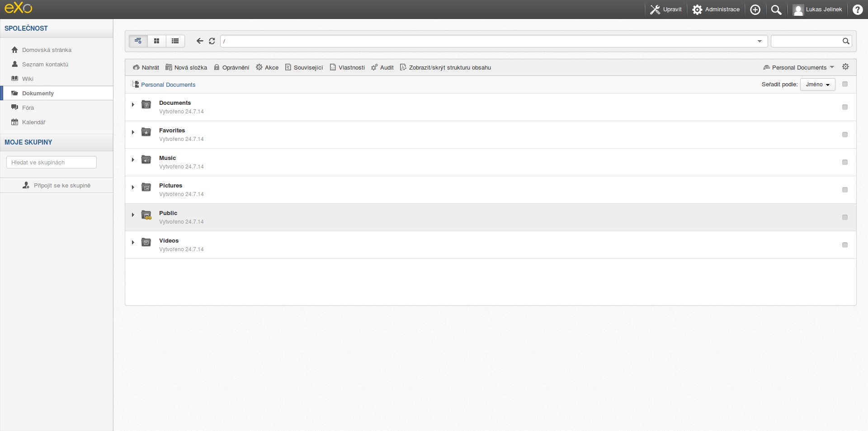
Task: Refresh the document listing
Action: point(212,41)
